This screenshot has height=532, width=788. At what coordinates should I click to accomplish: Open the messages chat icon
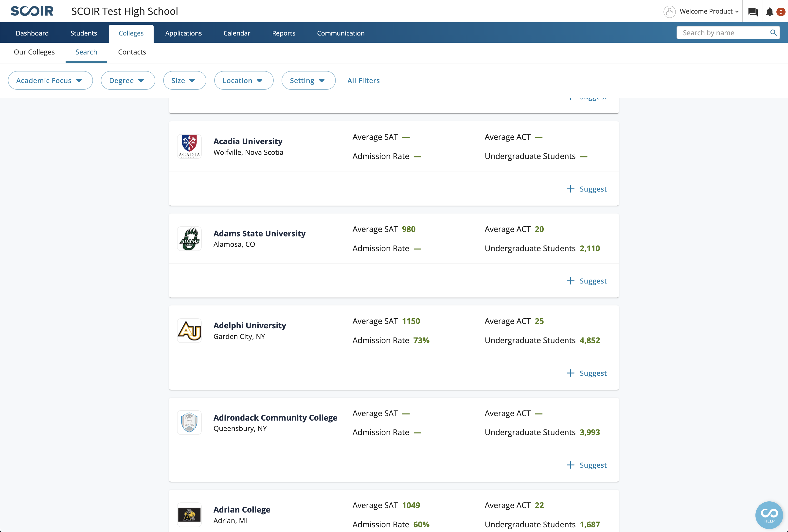point(753,12)
